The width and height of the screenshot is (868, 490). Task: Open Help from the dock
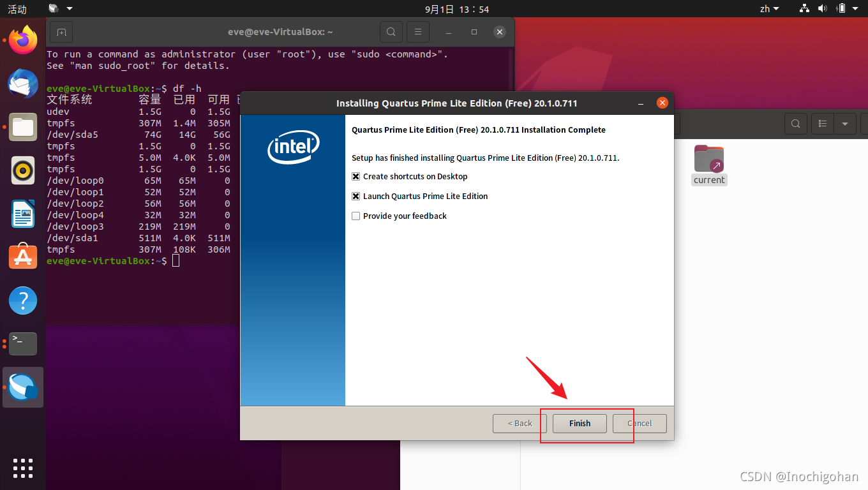23,301
